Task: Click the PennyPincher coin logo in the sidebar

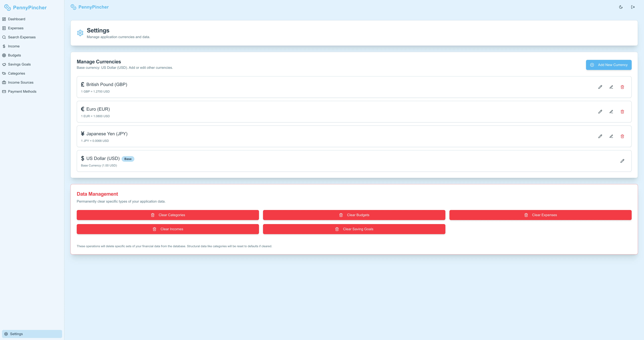Action: [8, 8]
